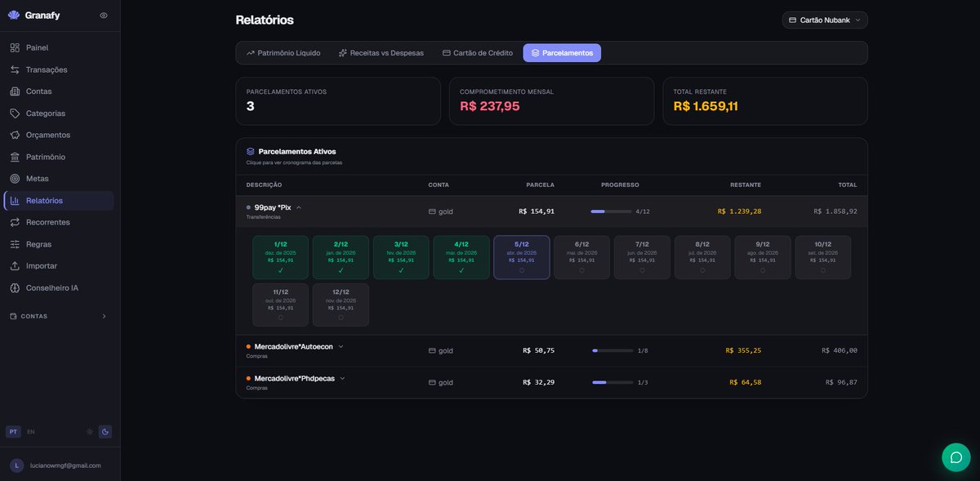980x481 pixels.
Task: Click remaining amount R$ 64,58
Action: [746, 382]
